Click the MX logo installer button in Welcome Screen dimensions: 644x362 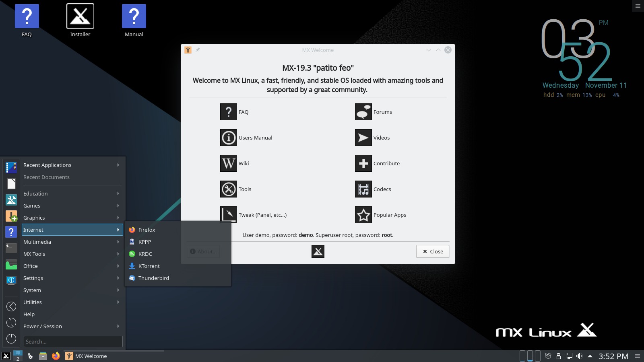point(318,251)
